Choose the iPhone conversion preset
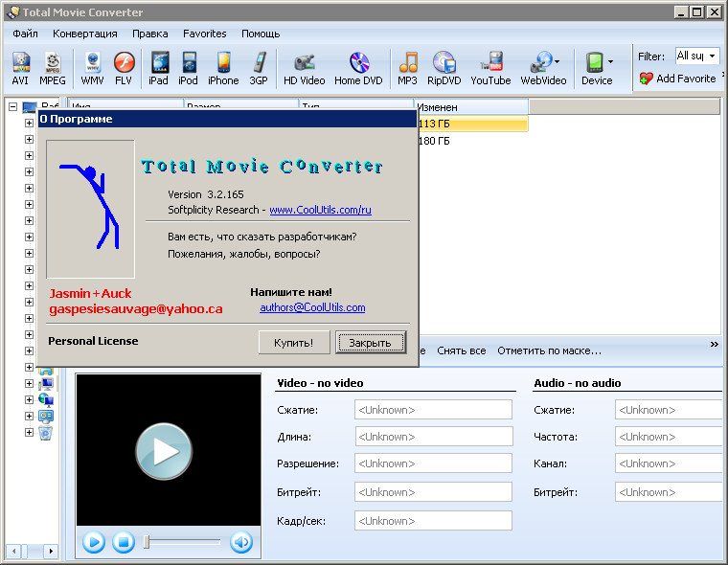The width and height of the screenshot is (728, 565). (223, 68)
